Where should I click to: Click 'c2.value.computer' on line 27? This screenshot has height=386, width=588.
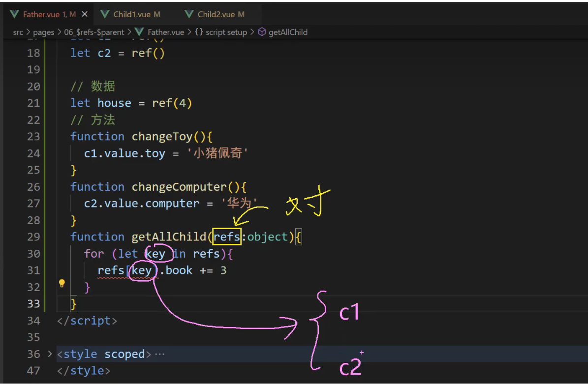coord(141,204)
